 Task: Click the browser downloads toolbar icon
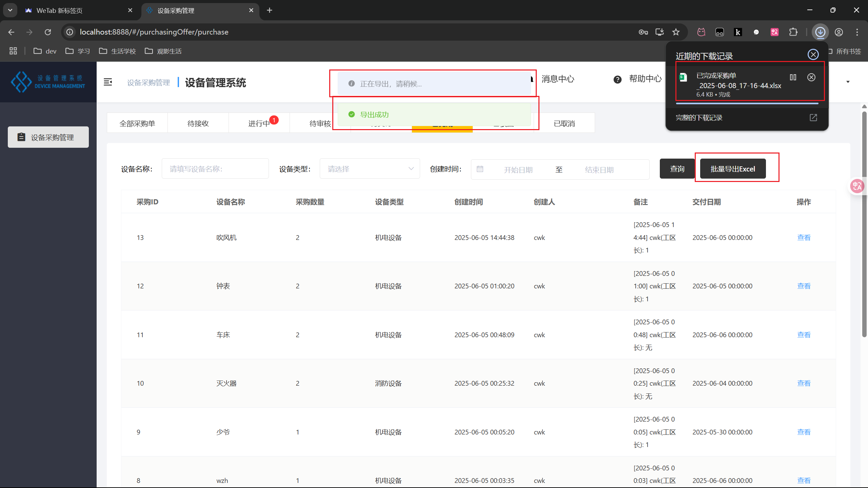tap(820, 32)
